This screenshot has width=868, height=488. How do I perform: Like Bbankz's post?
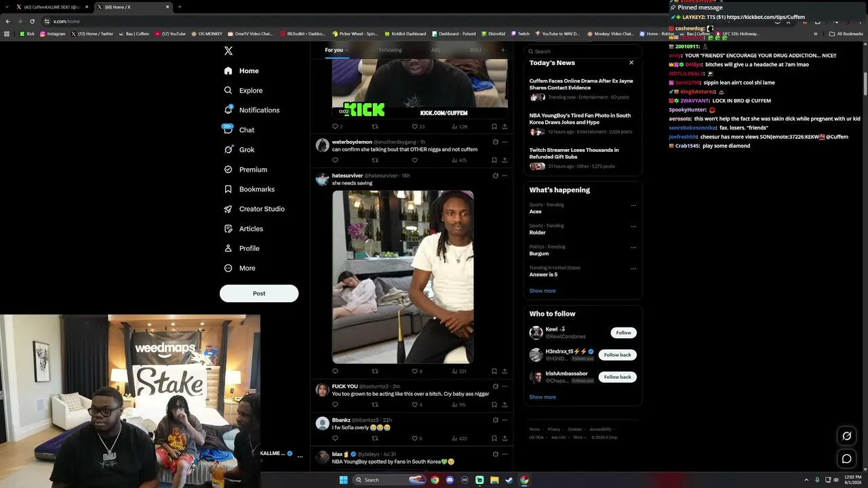(417, 439)
